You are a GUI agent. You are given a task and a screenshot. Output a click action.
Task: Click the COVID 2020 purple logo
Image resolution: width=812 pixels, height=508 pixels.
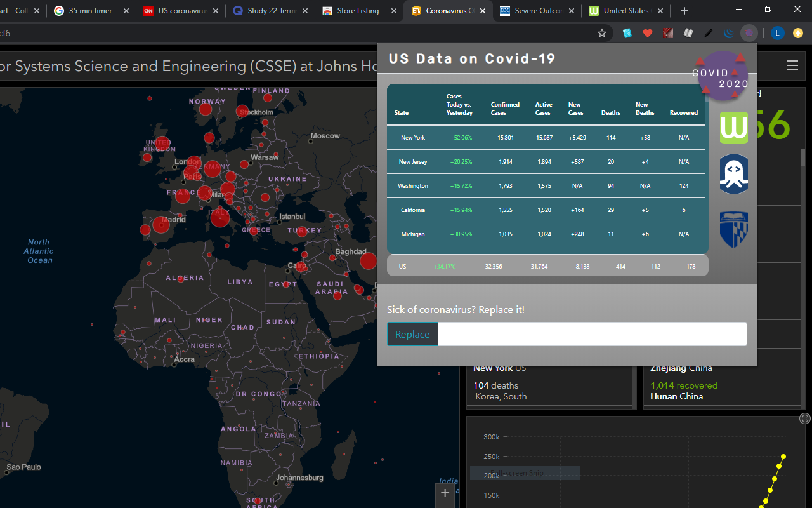tap(722, 76)
